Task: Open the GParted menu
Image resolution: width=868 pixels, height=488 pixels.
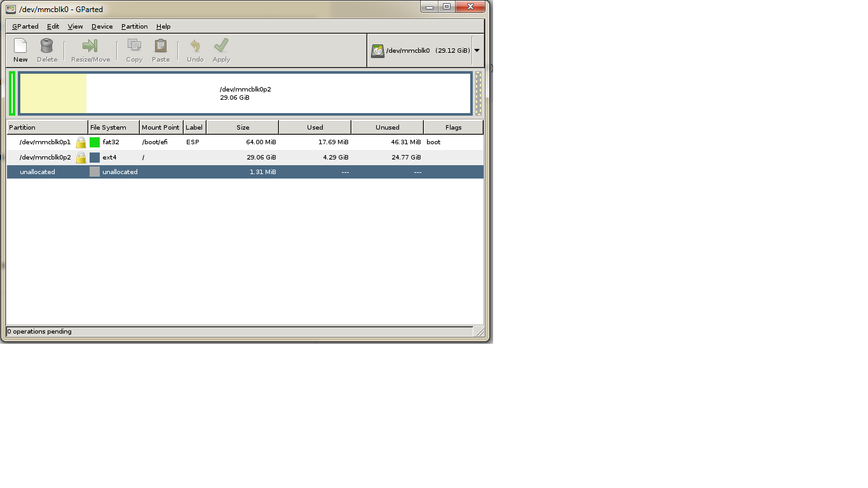Action: [25, 27]
